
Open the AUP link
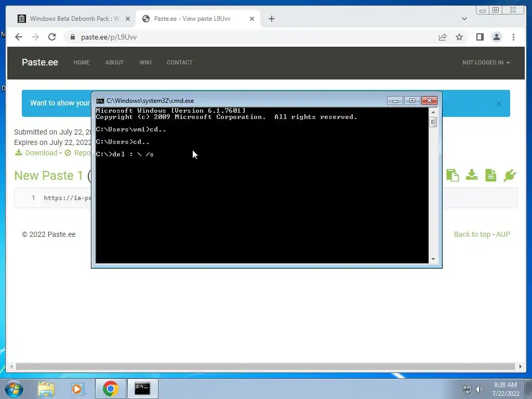(x=503, y=234)
